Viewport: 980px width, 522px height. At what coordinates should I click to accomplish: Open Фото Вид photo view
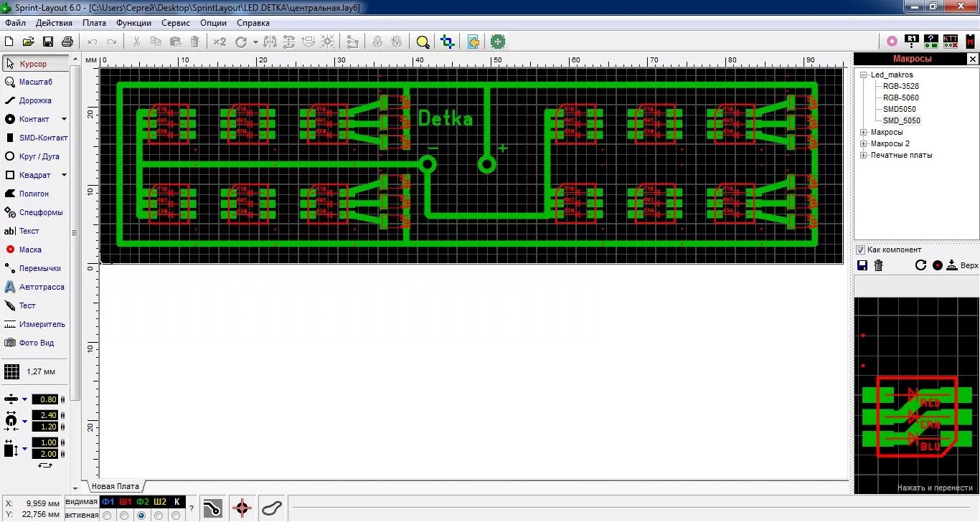click(x=36, y=343)
